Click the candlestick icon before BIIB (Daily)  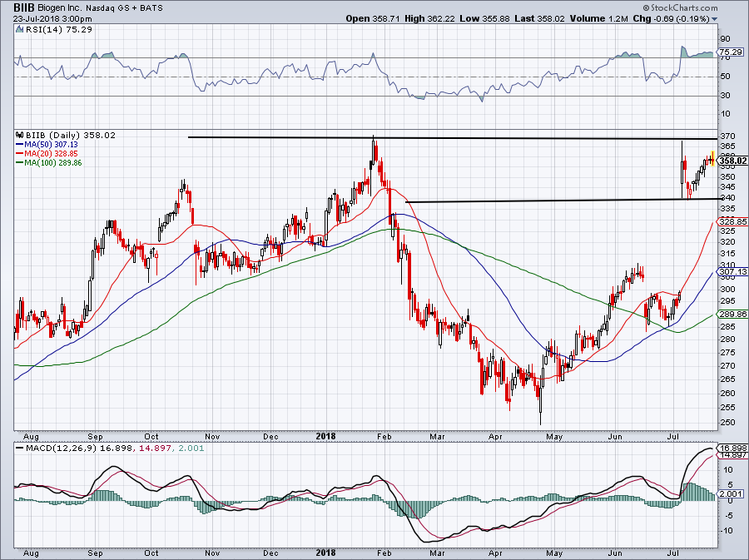20,135
